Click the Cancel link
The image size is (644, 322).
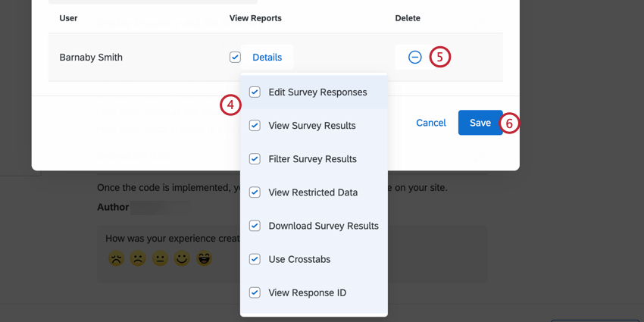(431, 123)
